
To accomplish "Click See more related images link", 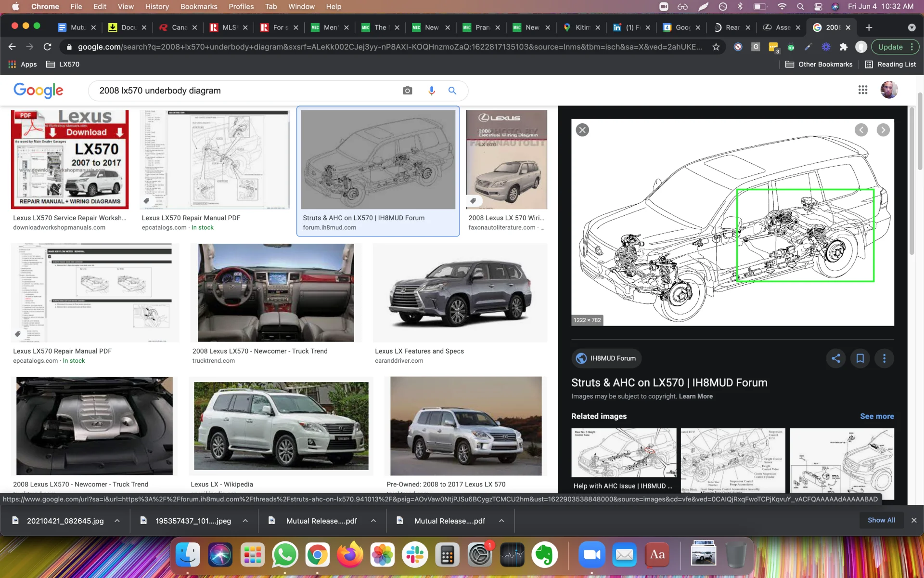I will pyautogui.click(x=877, y=416).
